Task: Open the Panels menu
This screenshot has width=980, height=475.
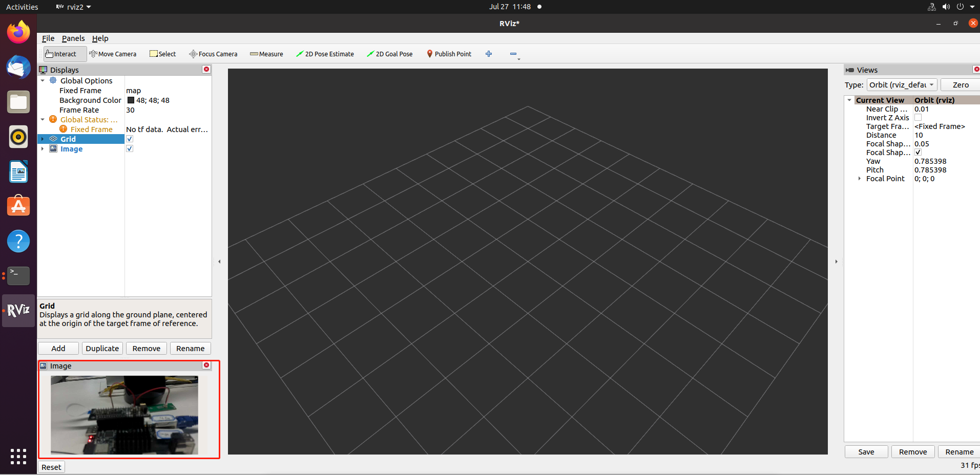Action: point(73,38)
